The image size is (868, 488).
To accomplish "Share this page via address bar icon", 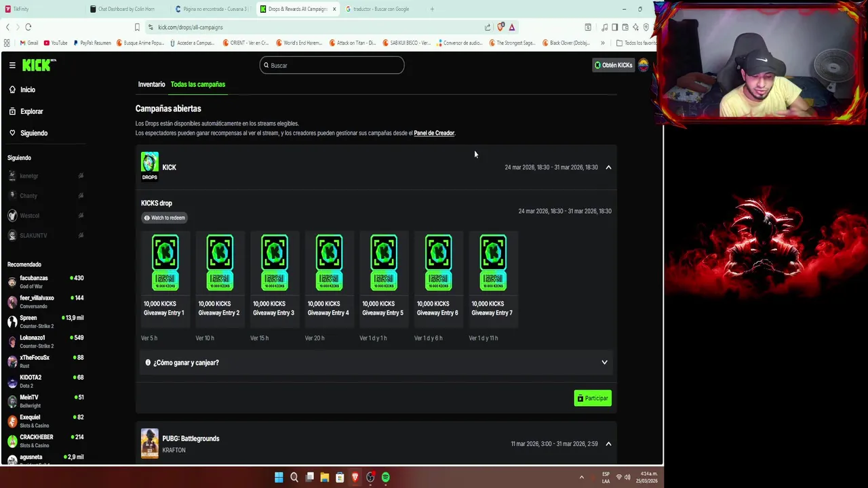I will tap(487, 27).
